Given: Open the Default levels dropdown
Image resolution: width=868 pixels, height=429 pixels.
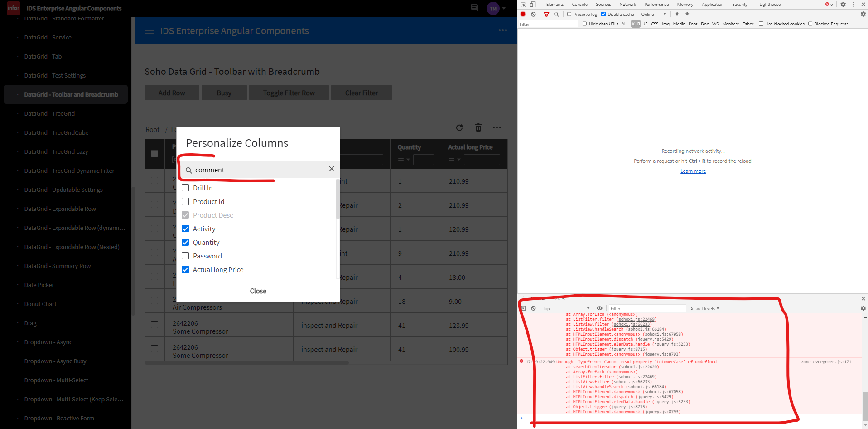Looking at the screenshot, I should click(704, 308).
